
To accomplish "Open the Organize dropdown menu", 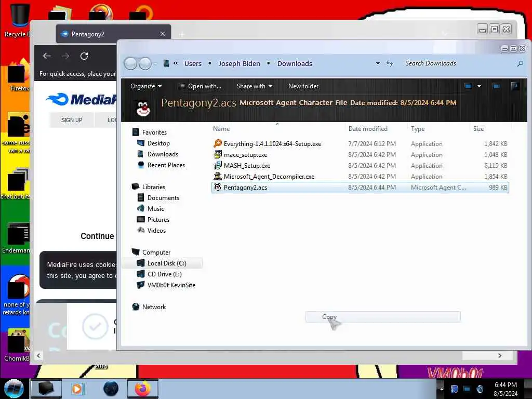I will click(146, 86).
